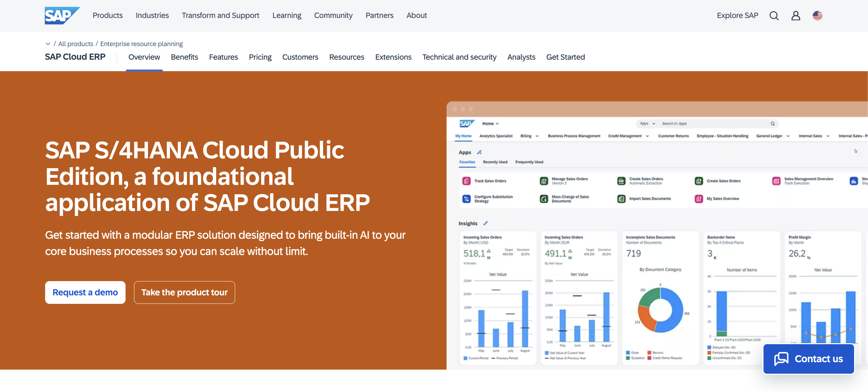Click Manage Sales Orders app icon
This screenshot has height=392, width=868.
coord(544,181)
